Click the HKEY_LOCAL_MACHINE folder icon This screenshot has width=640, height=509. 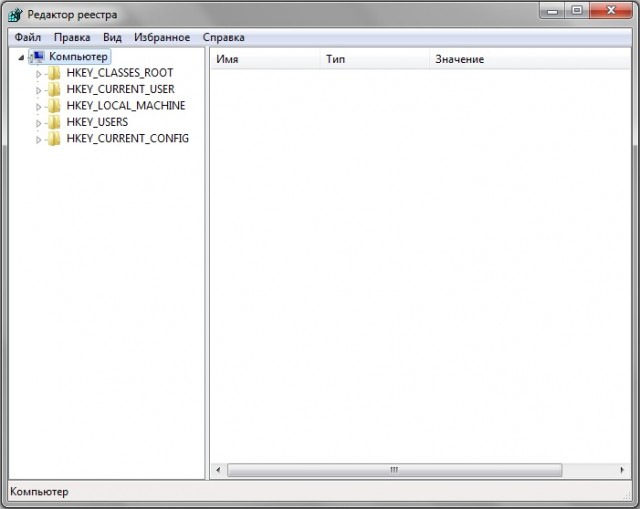pyautogui.click(x=54, y=106)
